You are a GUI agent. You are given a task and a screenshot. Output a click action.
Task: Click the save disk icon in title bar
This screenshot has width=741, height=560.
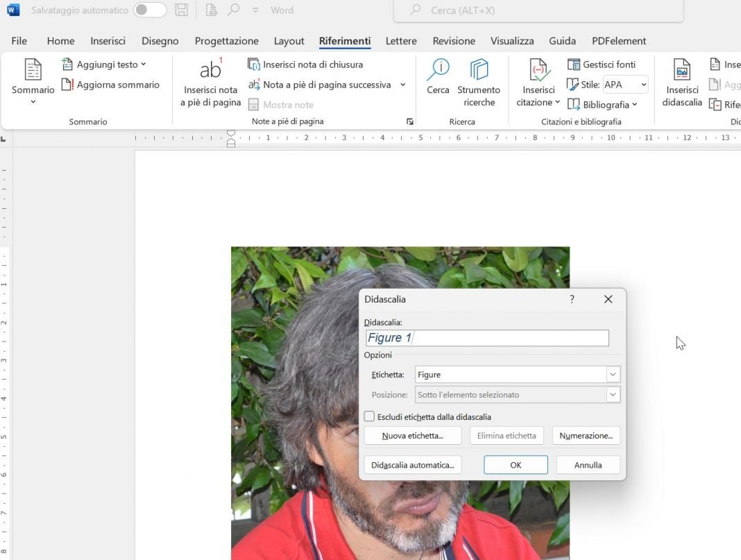click(181, 10)
